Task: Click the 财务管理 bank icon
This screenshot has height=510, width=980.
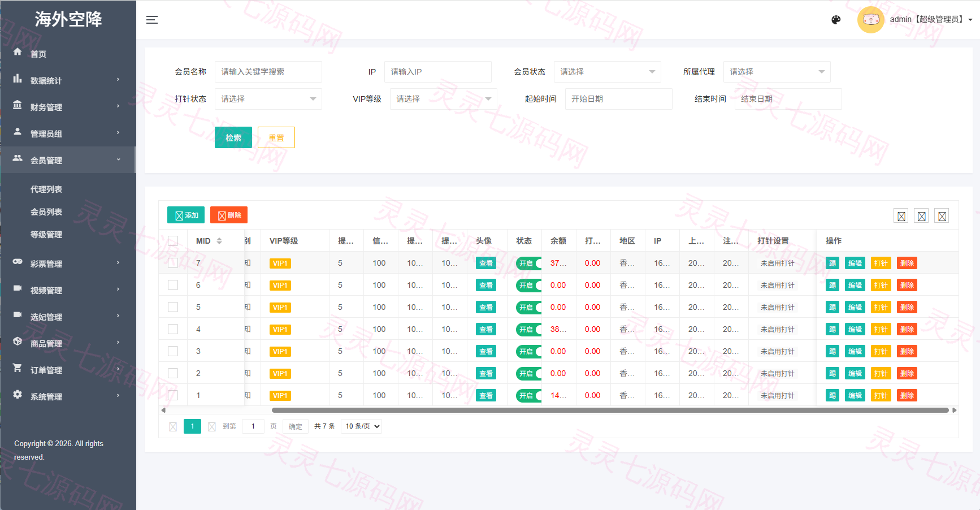Action: click(x=18, y=105)
